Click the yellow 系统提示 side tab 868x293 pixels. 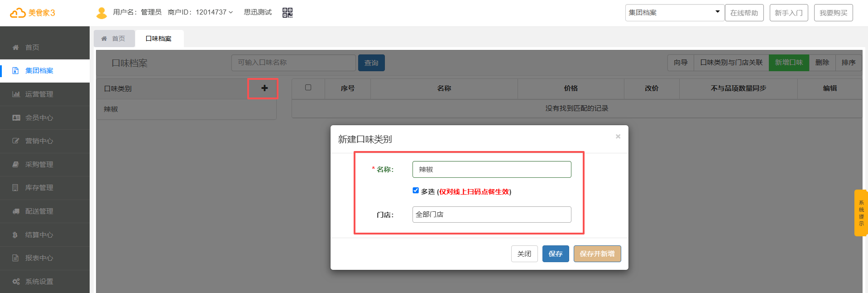point(861,213)
